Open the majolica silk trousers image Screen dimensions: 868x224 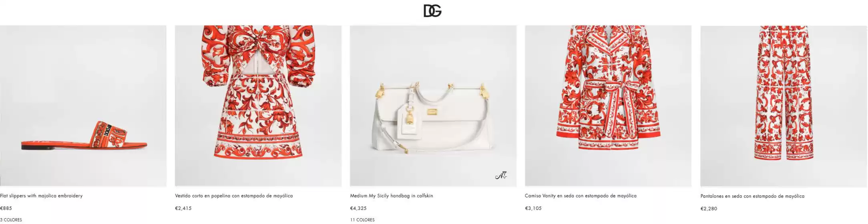[x=784, y=106]
